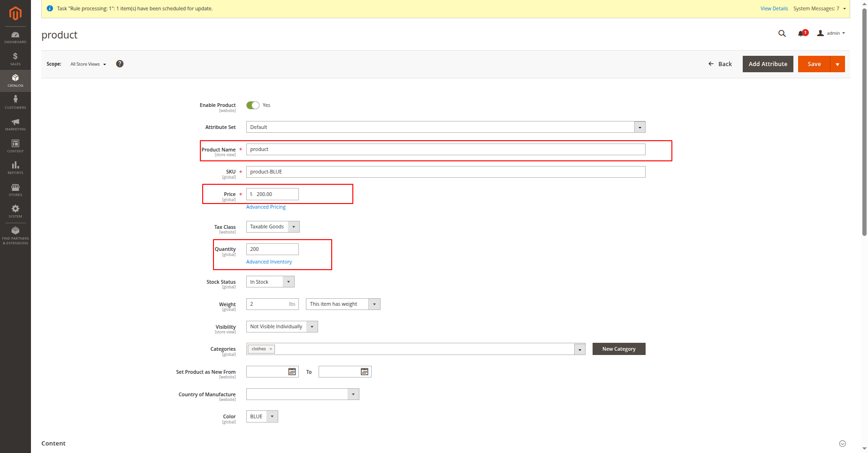Open the notifications bell

(802, 33)
